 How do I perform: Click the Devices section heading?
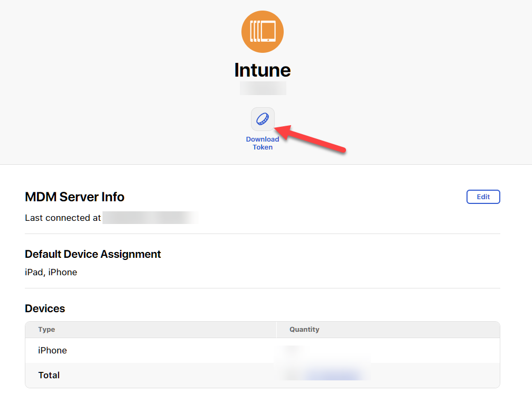[x=45, y=309]
